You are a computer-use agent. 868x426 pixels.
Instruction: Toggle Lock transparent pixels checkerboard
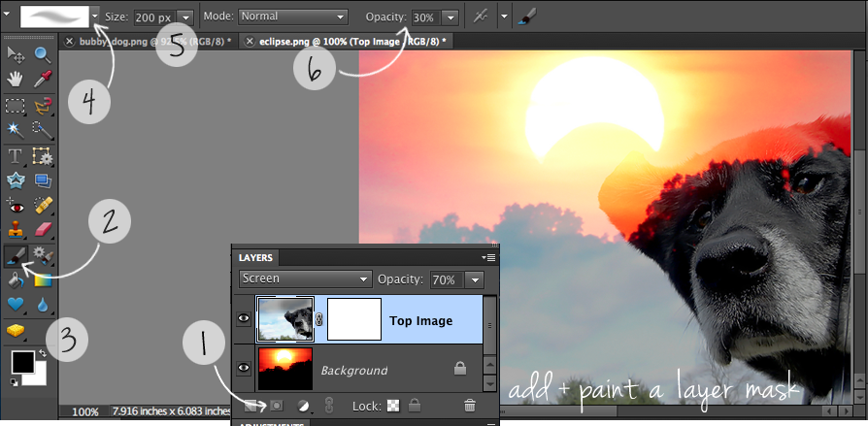(x=393, y=406)
